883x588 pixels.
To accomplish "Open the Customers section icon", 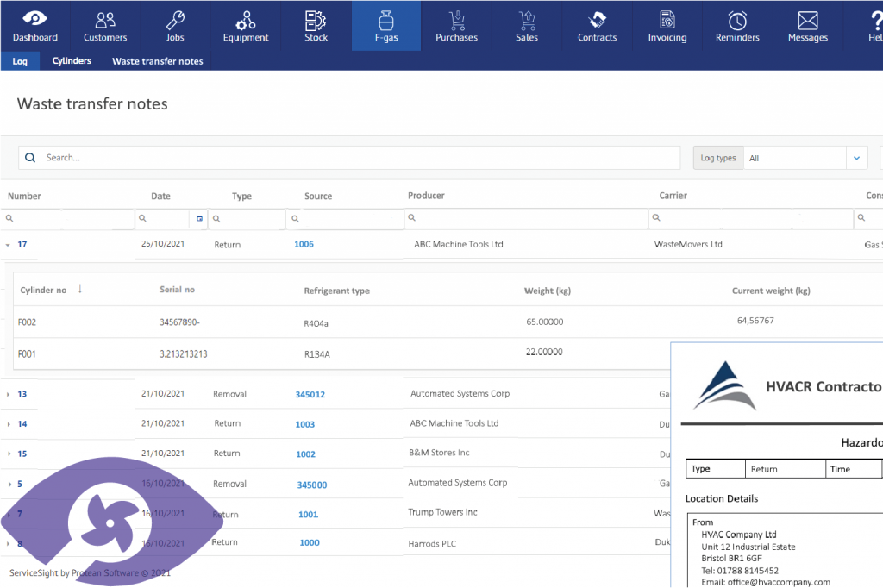I will [105, 21].
